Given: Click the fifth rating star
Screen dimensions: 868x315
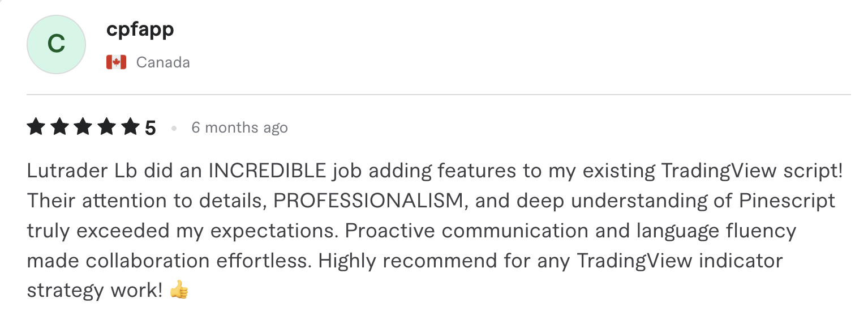Looking at the screenshot, I should (x=131, y=127).
